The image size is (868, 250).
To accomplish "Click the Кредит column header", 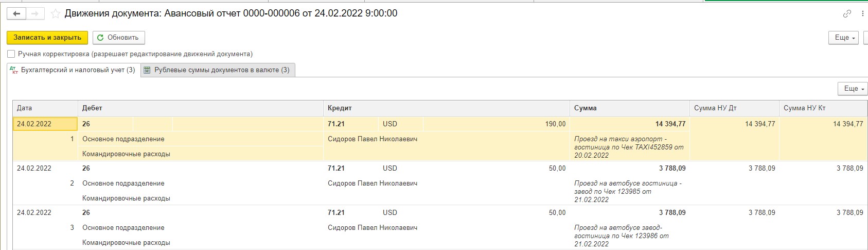I will 447,108.
